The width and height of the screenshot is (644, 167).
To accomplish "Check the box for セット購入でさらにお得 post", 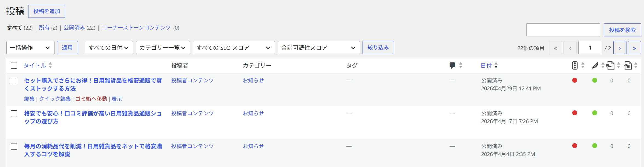I will click(14, 81).
